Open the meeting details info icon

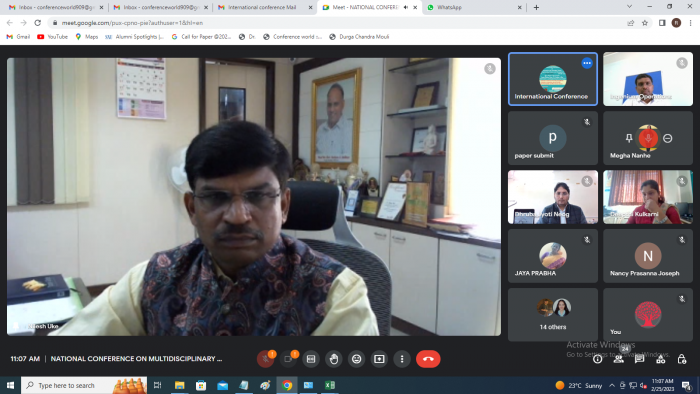tap(597, 359)
